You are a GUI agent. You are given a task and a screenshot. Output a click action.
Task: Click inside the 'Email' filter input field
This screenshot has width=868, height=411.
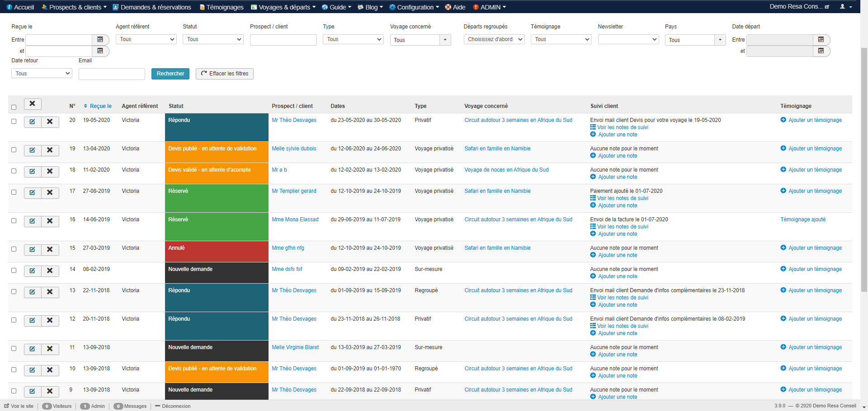111,74
